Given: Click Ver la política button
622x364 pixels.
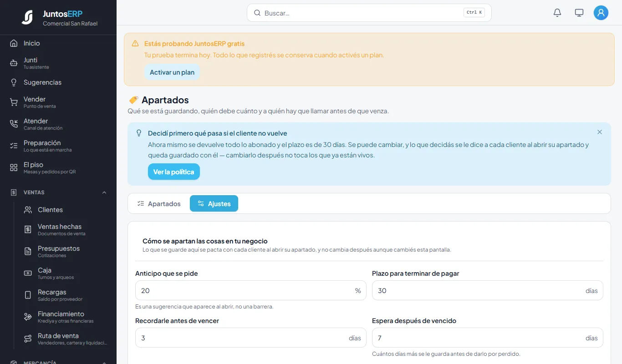Looking at the screenshot, I should (x=174, y=172).
